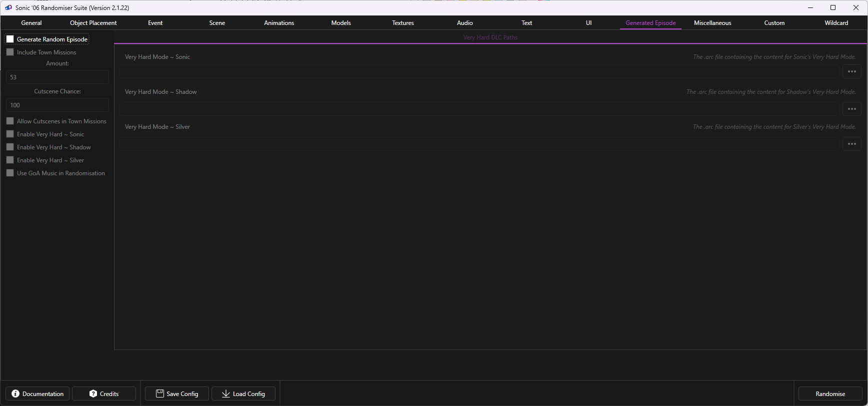Go to the Animations tab

pyautogui.click(x=279, y=23)
